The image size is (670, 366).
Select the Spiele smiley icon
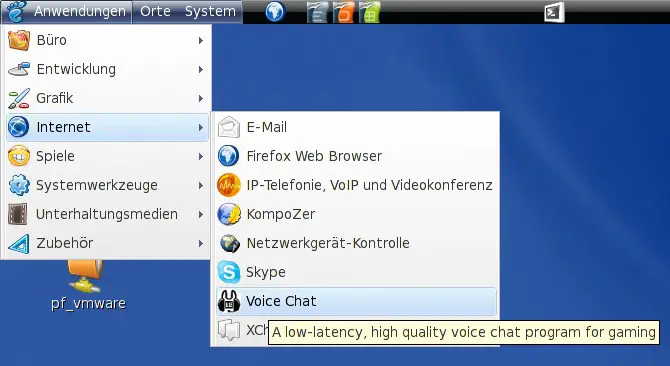[x=19, y=156]
